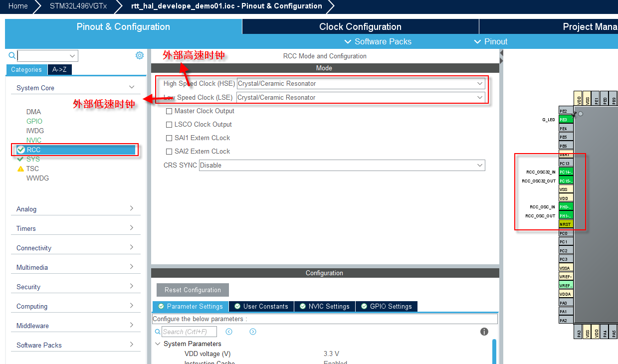
Task: Click the configuration panel vertical scrollbar
Action: 494,352
